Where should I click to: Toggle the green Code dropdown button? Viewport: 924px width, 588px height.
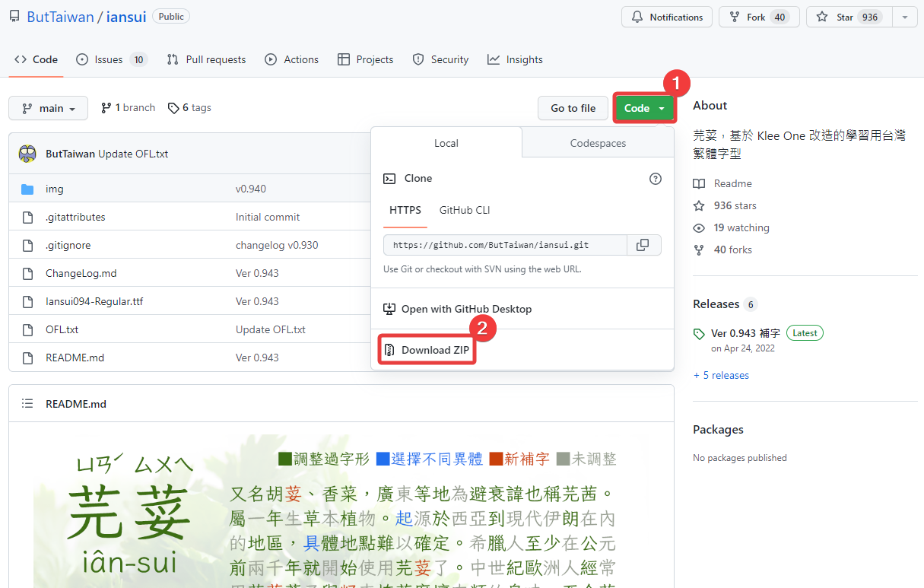645,108
